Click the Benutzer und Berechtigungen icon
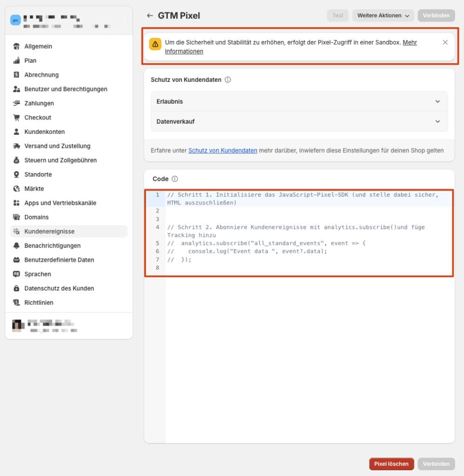464x476 pixels. coord(16,89)
